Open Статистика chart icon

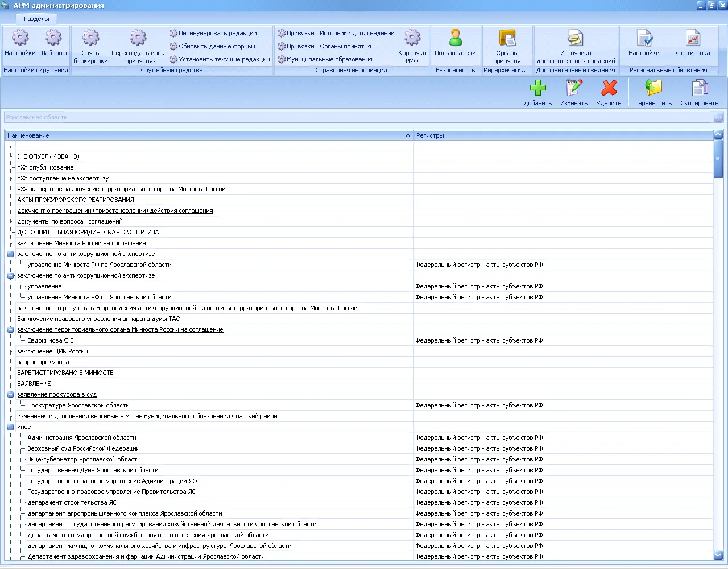pyautogui.click(x=693, y=38)
